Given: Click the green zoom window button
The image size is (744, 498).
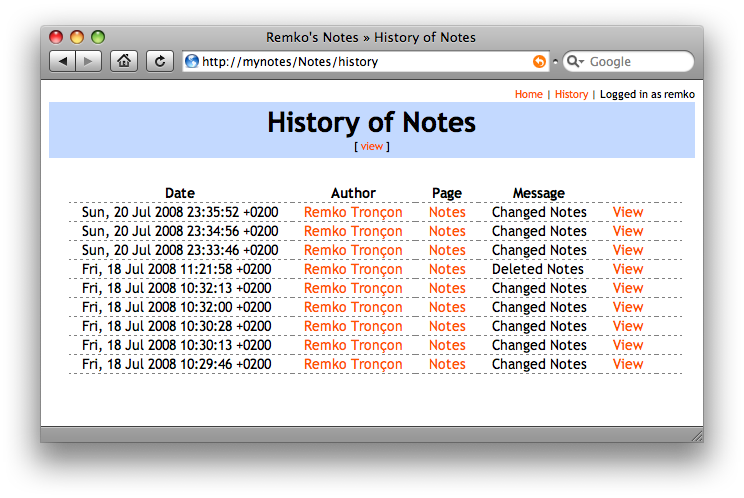Looking at the screenshot, I should [98, 37].
